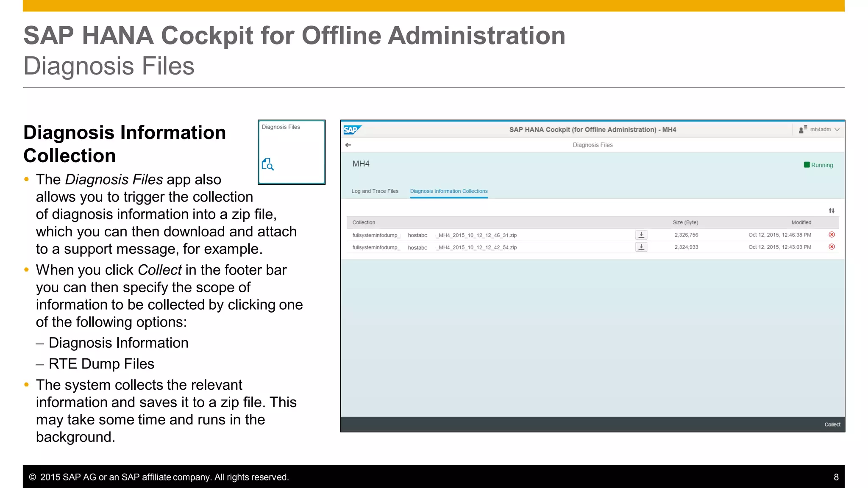This screenshot has width=868, height=488.
Task: Click the SAP logo in the cockpit header
Action: point(352,130)
